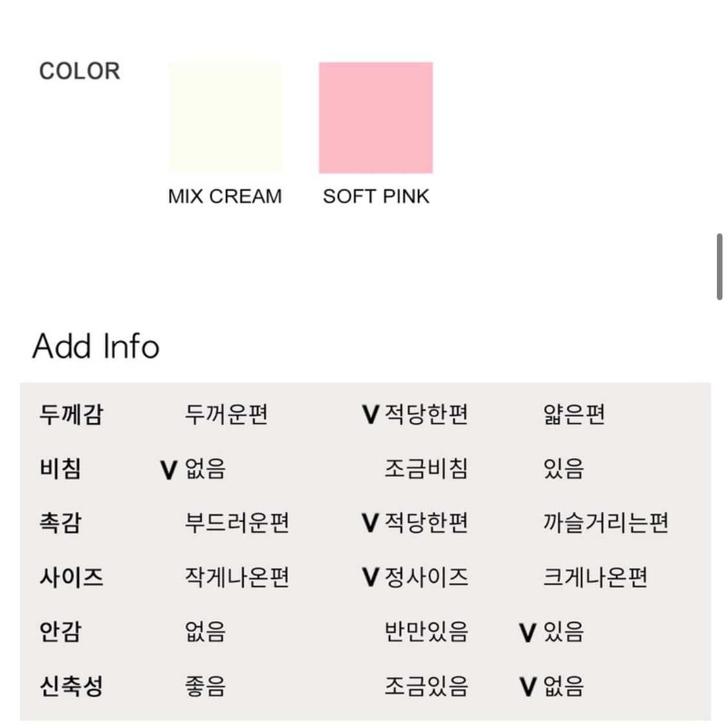
Task: Click the V check mark in the 두께감 row
Action: click(370, 415)
